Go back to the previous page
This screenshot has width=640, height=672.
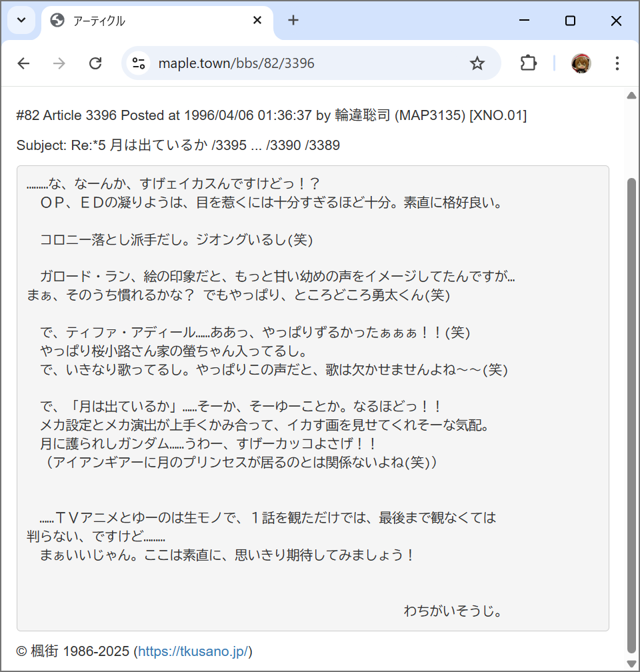tap(24, 63)
